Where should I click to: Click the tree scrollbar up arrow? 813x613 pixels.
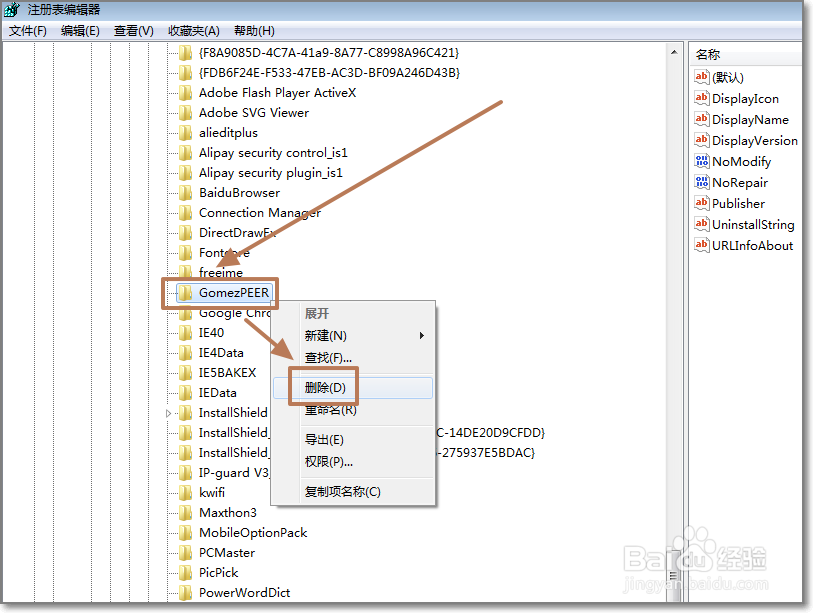[674, 52]
